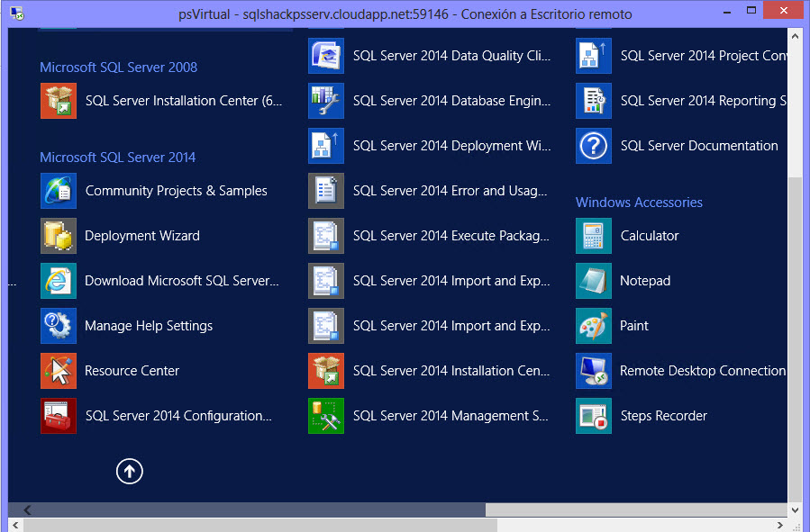Click Calculator label text
Screen dimensions: 810x532
650,236
